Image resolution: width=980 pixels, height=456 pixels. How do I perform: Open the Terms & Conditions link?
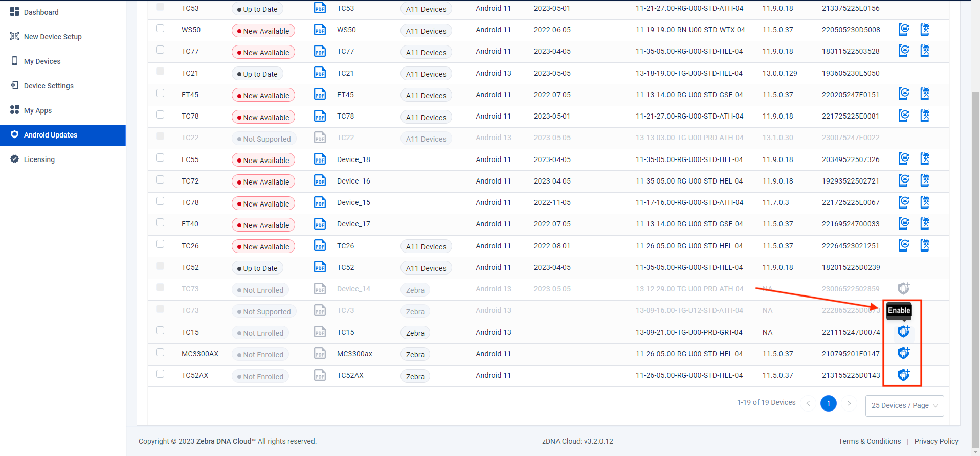870,441
